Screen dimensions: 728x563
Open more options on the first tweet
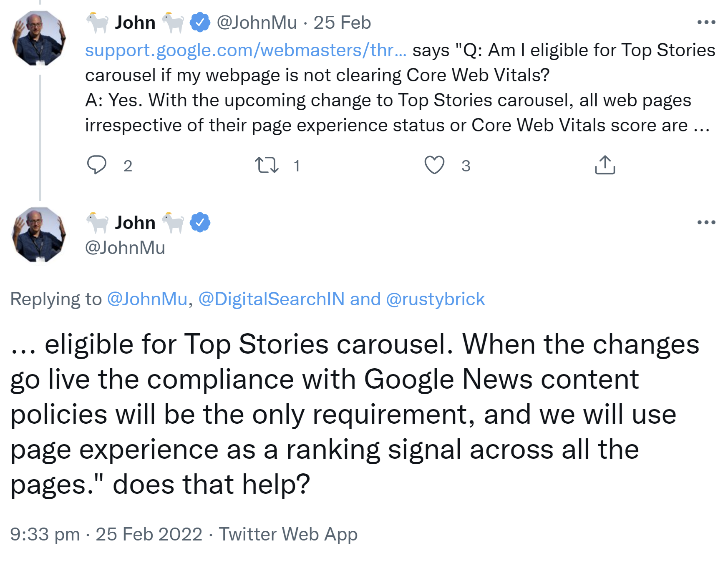pos(706,22)
